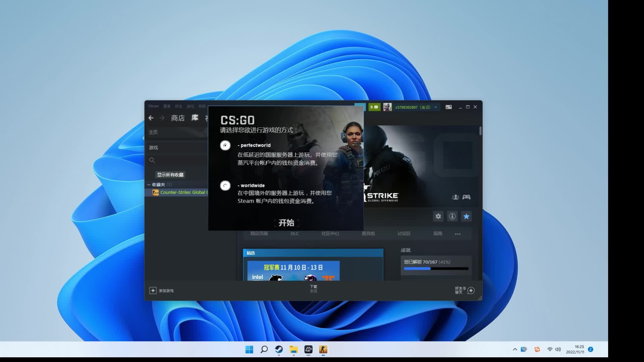Screen dimensions: 644x362
Task: Open Windows taskbar search
Action: pyautogui.click(x=264, y=350)
